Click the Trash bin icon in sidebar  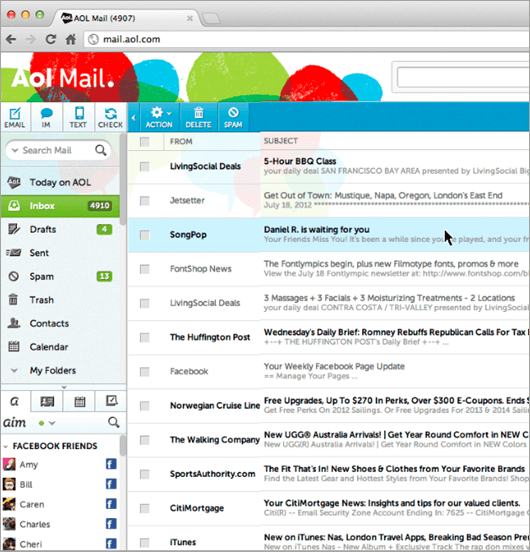pos(13,300)
